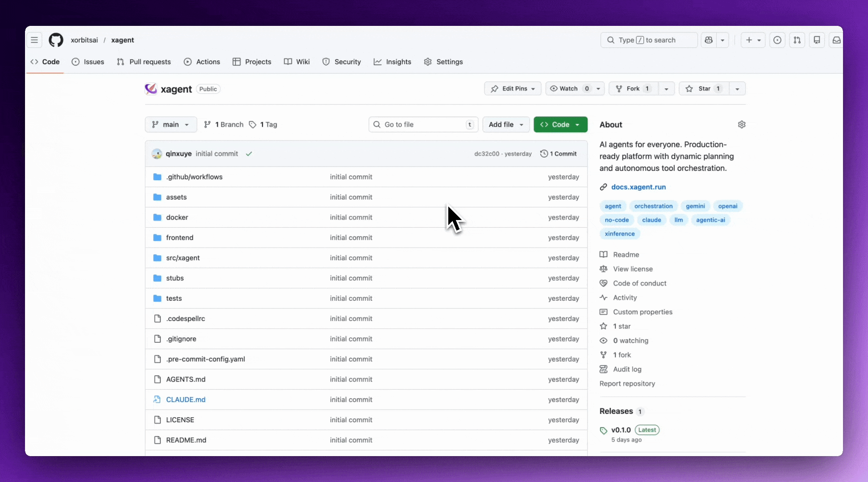The height and width of the screenshot is (482, 868).
Task: Click the link icon beside docs.xagent.run
Action: 603,187
